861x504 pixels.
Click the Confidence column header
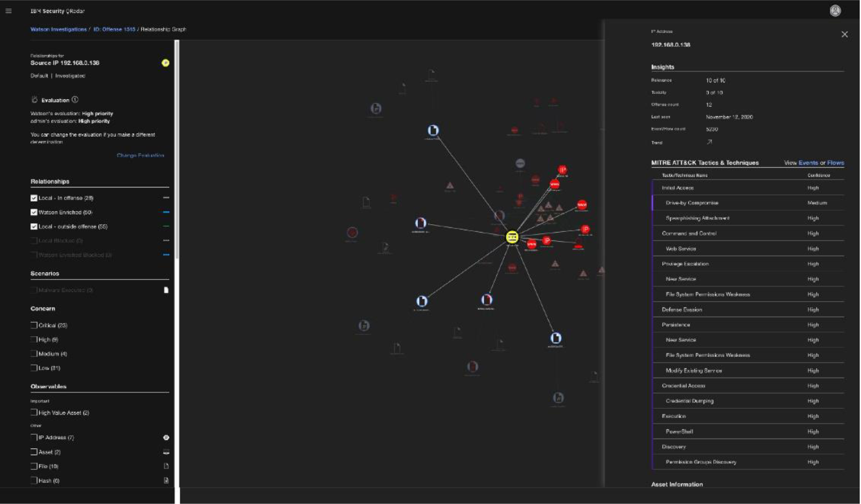pos(818,176)
